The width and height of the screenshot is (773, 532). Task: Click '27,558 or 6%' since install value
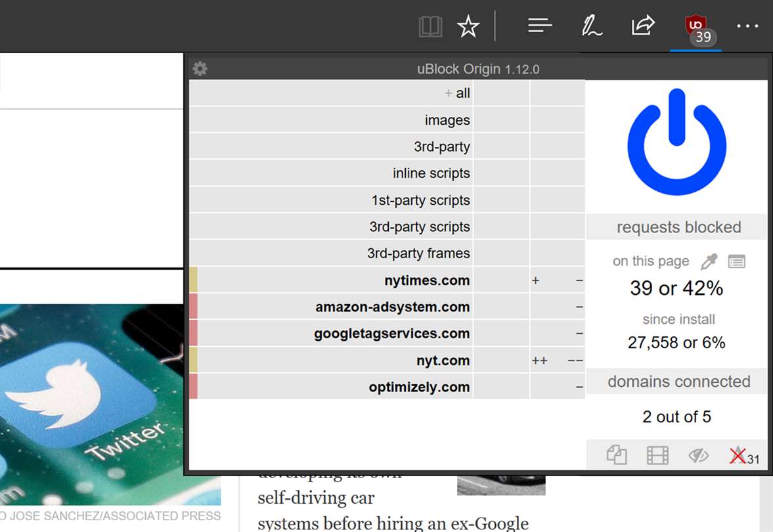tap(676, 342)
